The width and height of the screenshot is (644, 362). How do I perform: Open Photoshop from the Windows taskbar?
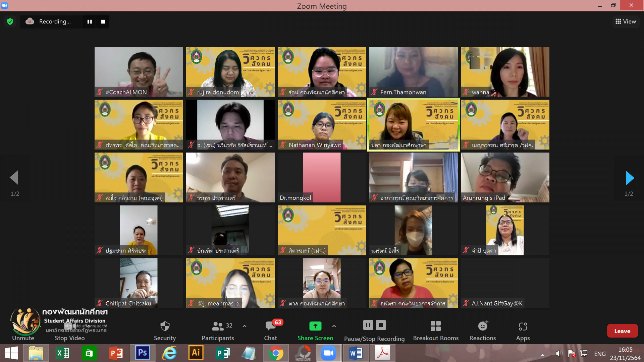[142, 353]
